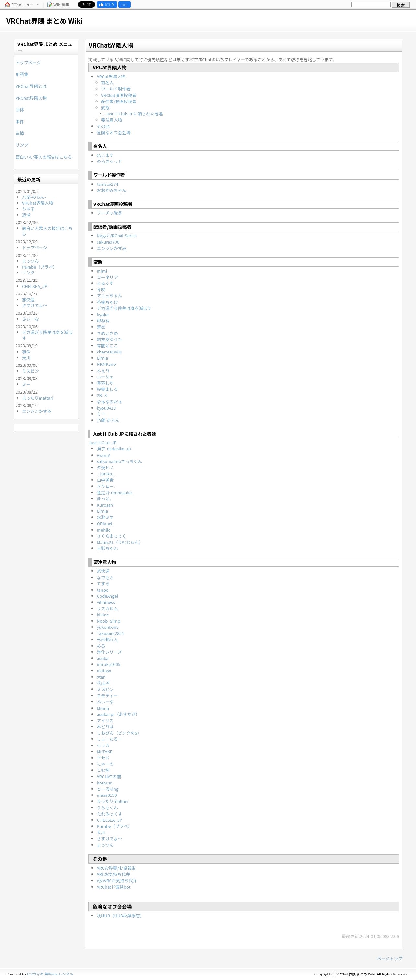
Task: Open the のらきゃっと page link
Action: pos(110,161)
